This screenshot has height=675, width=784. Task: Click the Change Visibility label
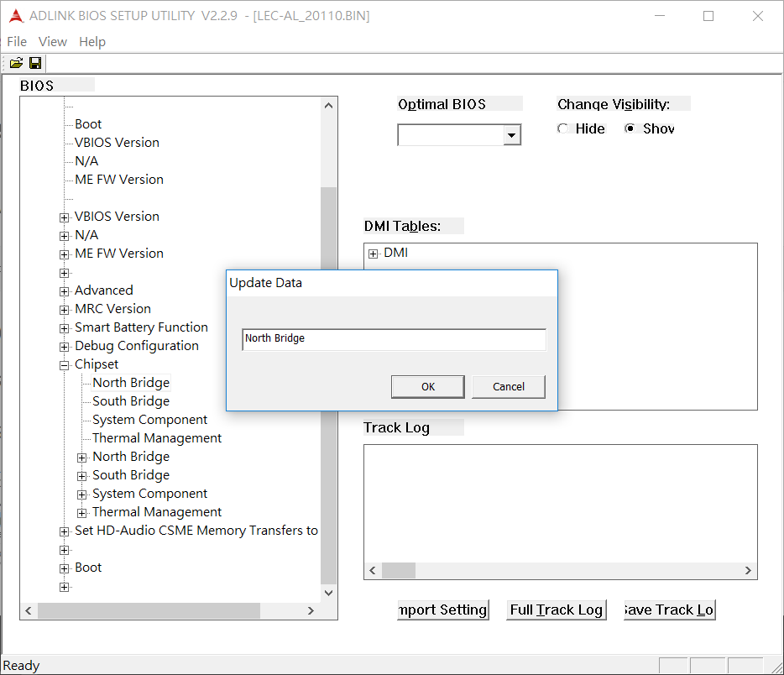tap(614, 104)
